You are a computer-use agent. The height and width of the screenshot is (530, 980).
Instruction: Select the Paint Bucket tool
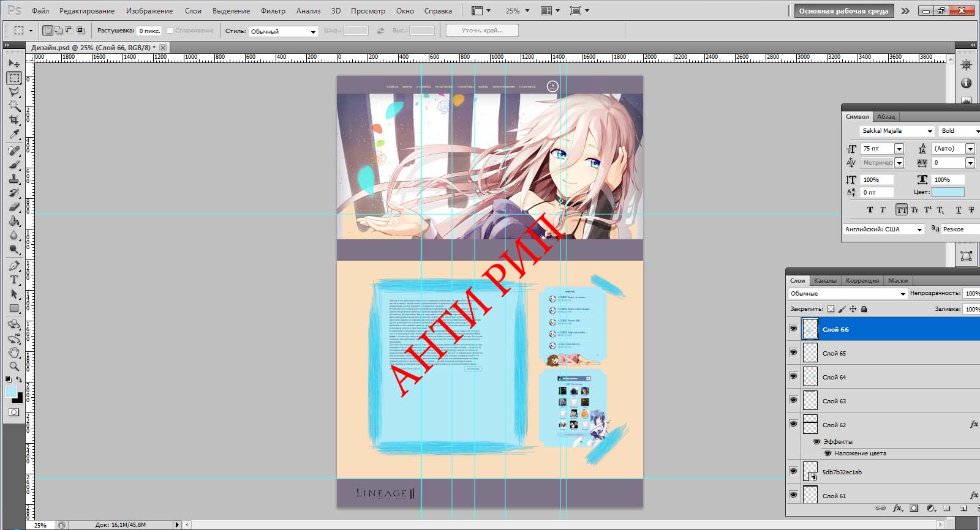pyautogui.click(x=14, y=221)
